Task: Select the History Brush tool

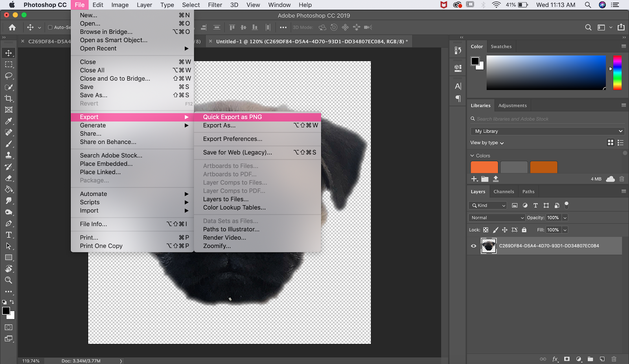Action: coord(9,167)
